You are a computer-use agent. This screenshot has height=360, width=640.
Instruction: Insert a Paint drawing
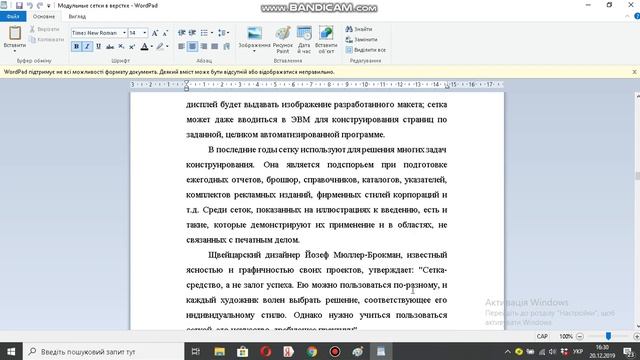point(282,40)
